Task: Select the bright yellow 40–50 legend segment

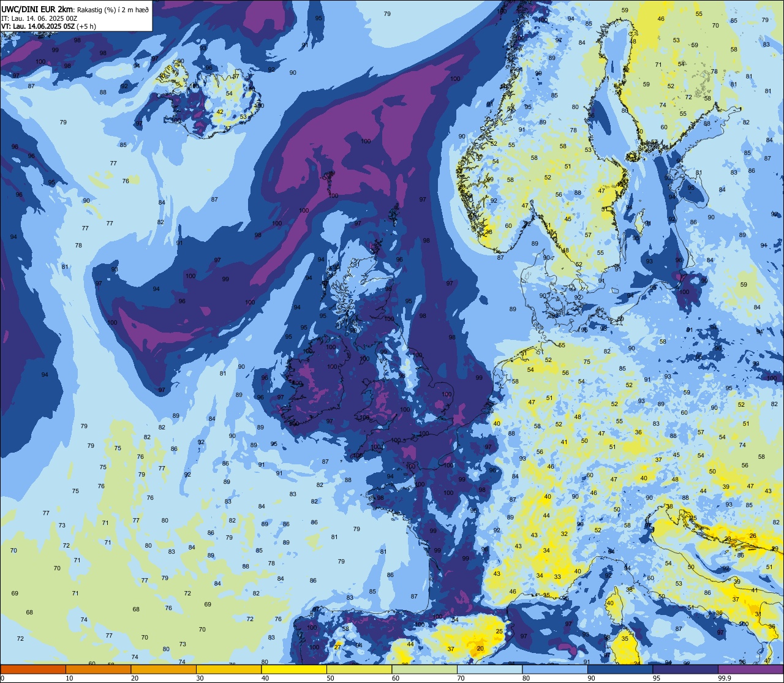Action: [x=294, y=669]
